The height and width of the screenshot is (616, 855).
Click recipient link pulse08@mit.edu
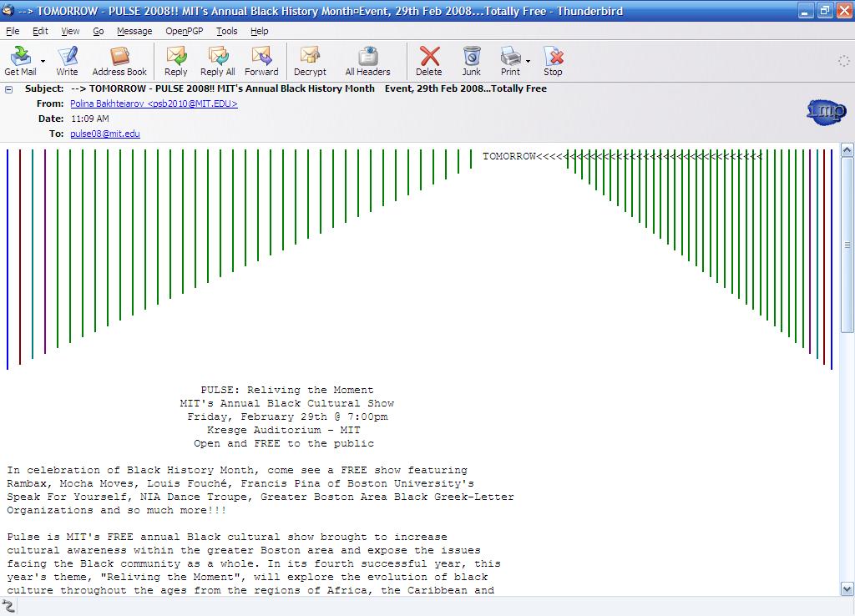coord(105,134)
